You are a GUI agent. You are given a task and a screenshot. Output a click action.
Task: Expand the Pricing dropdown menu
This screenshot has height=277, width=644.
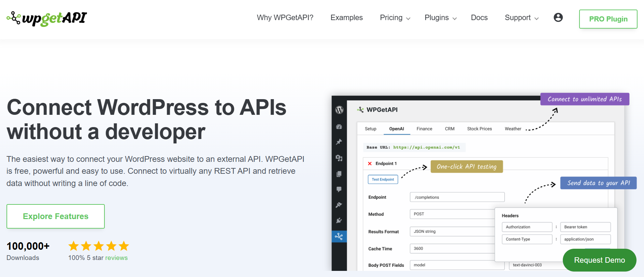coord(395,18)
